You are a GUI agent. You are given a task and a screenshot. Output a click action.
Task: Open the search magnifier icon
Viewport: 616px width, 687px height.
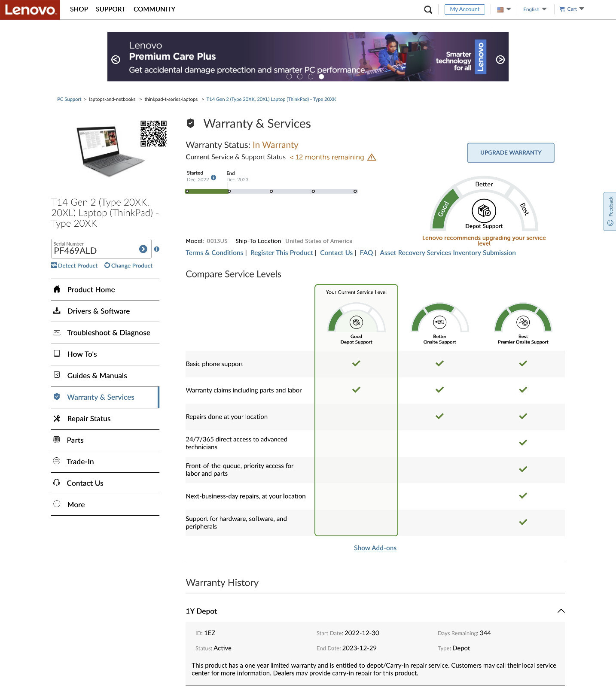428,9
